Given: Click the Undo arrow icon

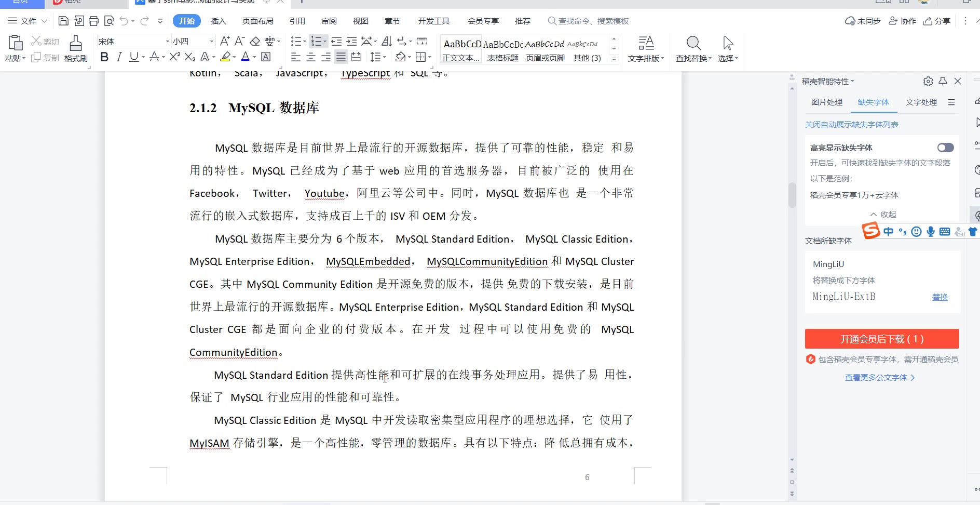Looking at the screenshot, I should coord(124,21).
